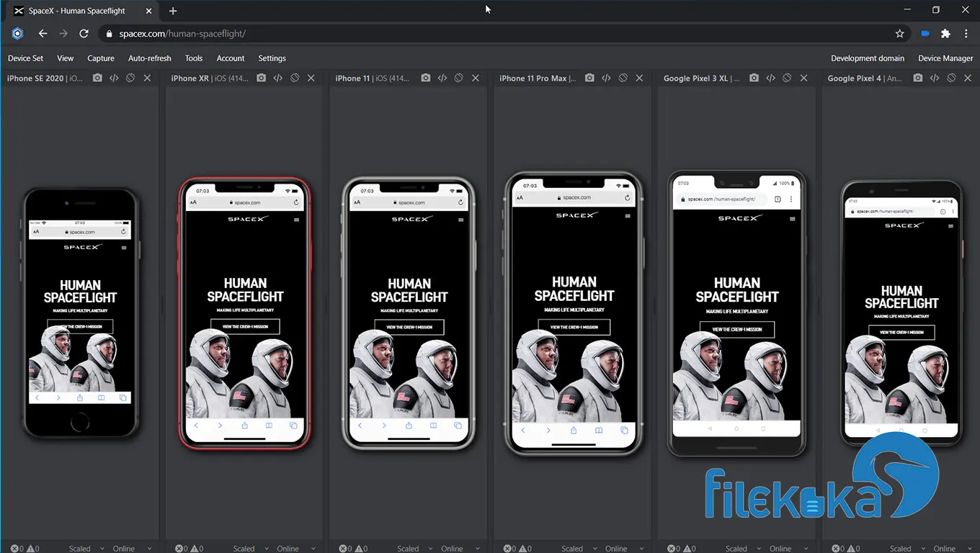Click warning count icon under iPhone XR
Viewport: 980px width, 553px height.
[x=195, y=549]
